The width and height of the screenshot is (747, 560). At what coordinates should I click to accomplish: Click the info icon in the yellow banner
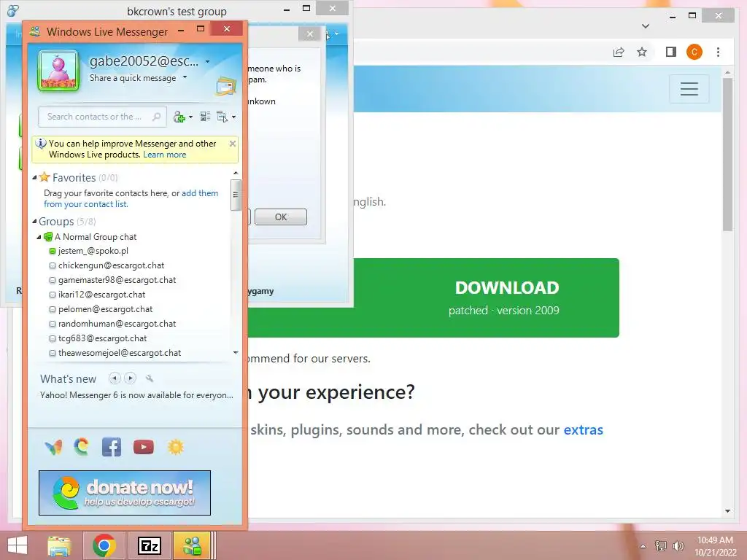tap(41, 144)
